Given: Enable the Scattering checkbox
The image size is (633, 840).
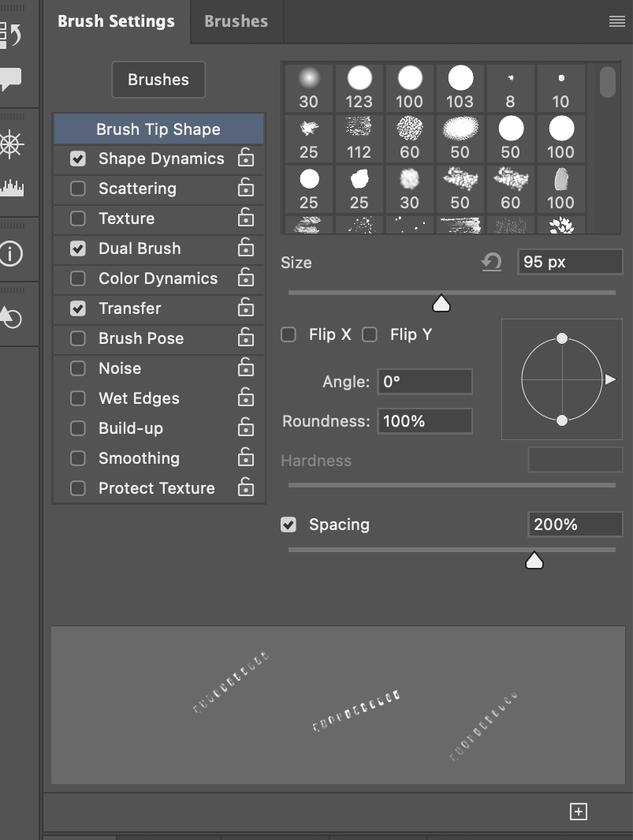Looking at the screenshot, I should [x=78, y=189].
